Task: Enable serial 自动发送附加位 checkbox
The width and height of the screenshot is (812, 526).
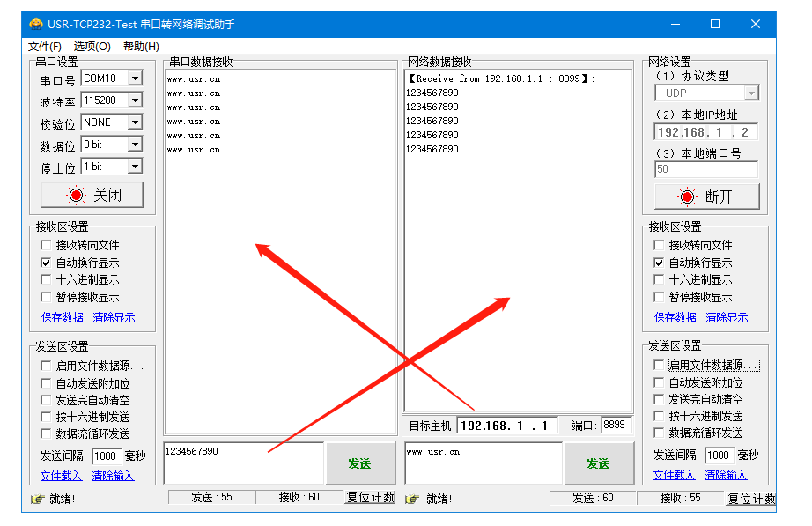Action: (46, 383)
